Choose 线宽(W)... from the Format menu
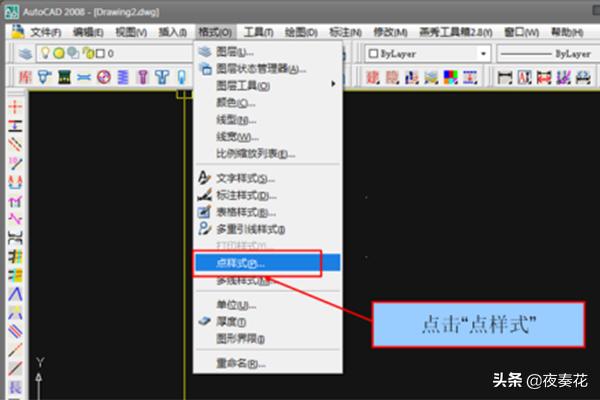Screen dimensions: 600x400 coord(268,136)
